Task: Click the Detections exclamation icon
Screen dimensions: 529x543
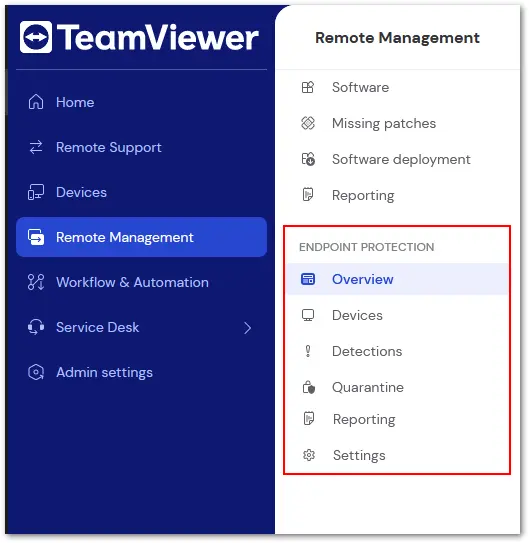Action: click(308, 351)
